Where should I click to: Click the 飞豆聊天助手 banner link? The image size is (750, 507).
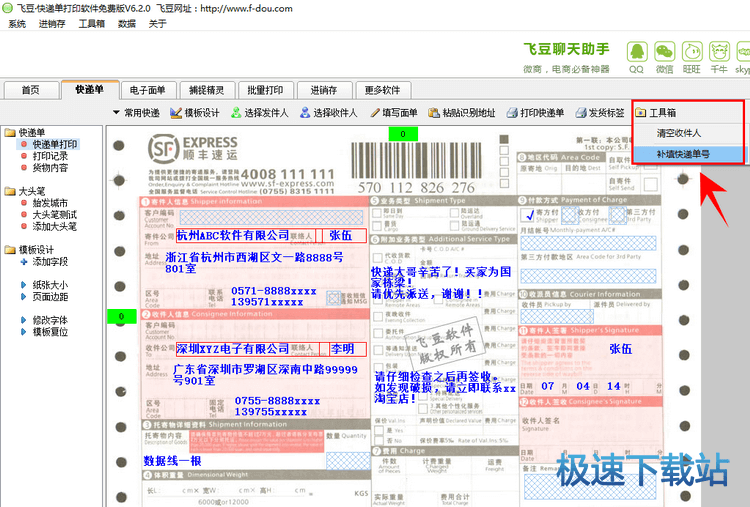tap(567, 49)
